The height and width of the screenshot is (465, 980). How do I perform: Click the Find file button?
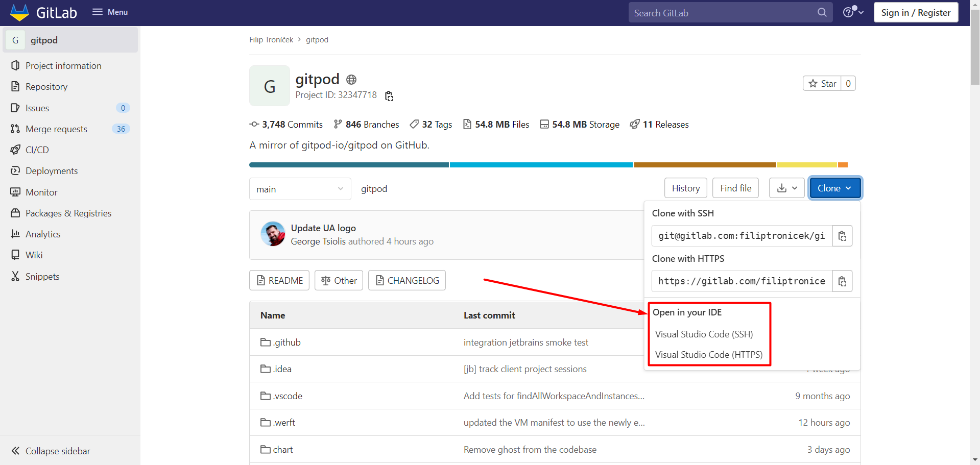pyautogui.click(x=736, y=188)
